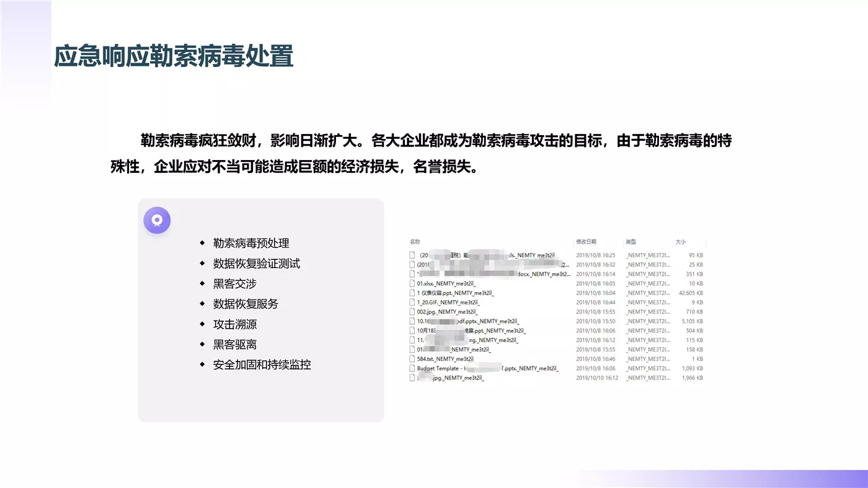This screenshot has width=868, height=488.
Task: Click file icon beside 002.jpg._NEMTY_me3t2il_
Action: click(x=412, y=311)
